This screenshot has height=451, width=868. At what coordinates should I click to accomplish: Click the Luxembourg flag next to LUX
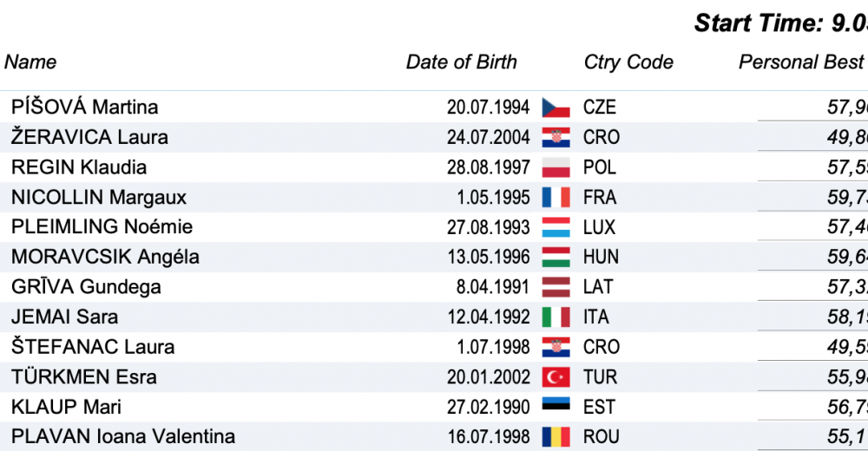[x=556, y=227]
